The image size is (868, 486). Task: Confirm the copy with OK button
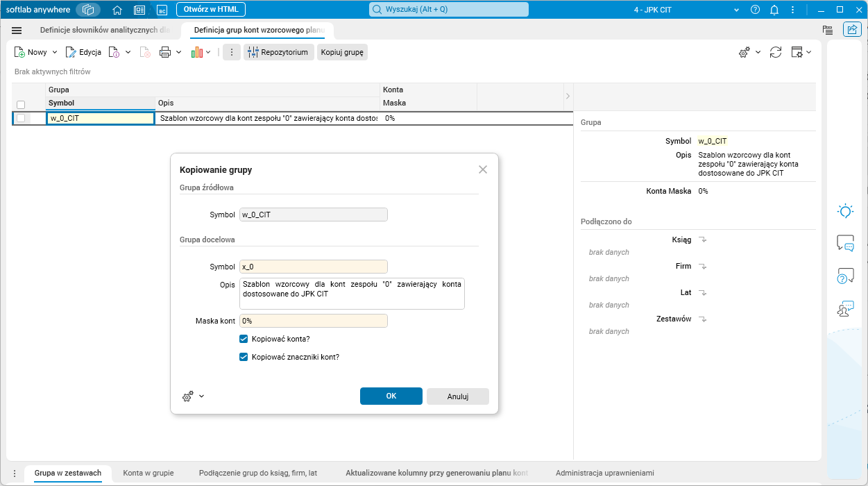391,396
